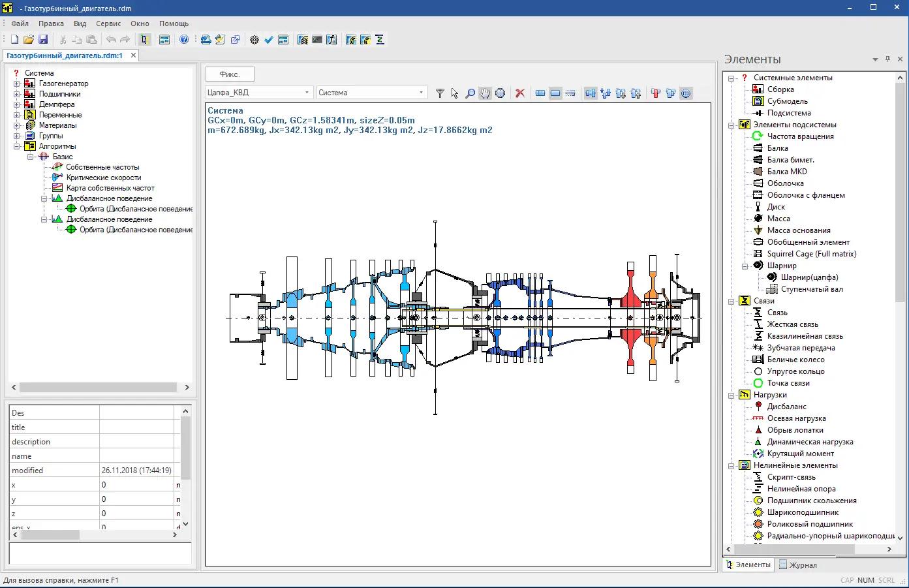Collapse the Связи group in Elements
Image resolution: width=909 pixels, height=588 pixels.
click(x=732, y=301)
